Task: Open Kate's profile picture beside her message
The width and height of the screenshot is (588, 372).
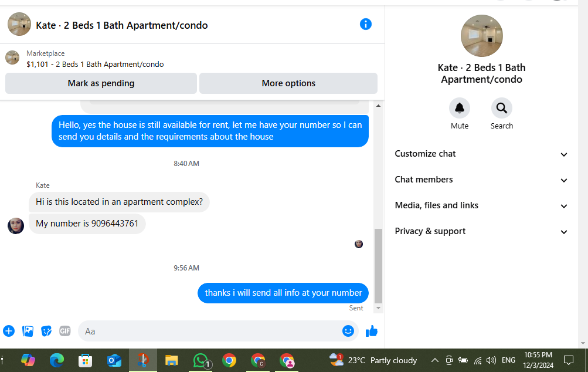Action: (x=16, y=226)
